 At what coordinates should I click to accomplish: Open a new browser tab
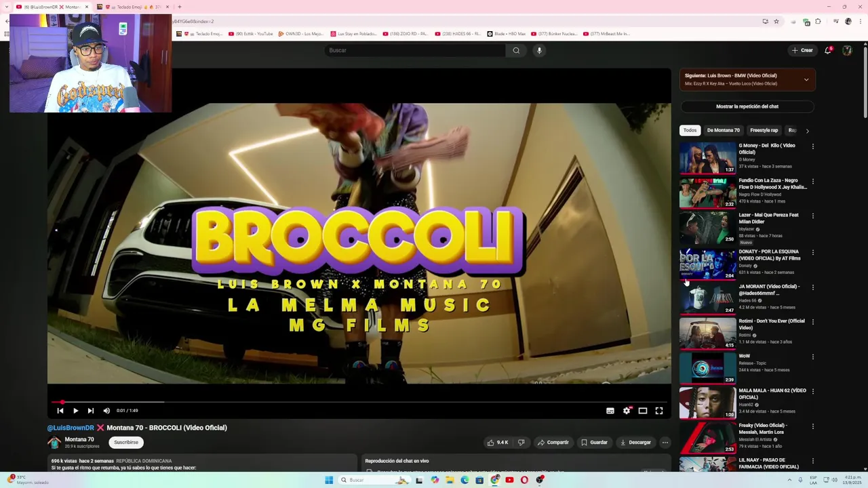[180, 7]
